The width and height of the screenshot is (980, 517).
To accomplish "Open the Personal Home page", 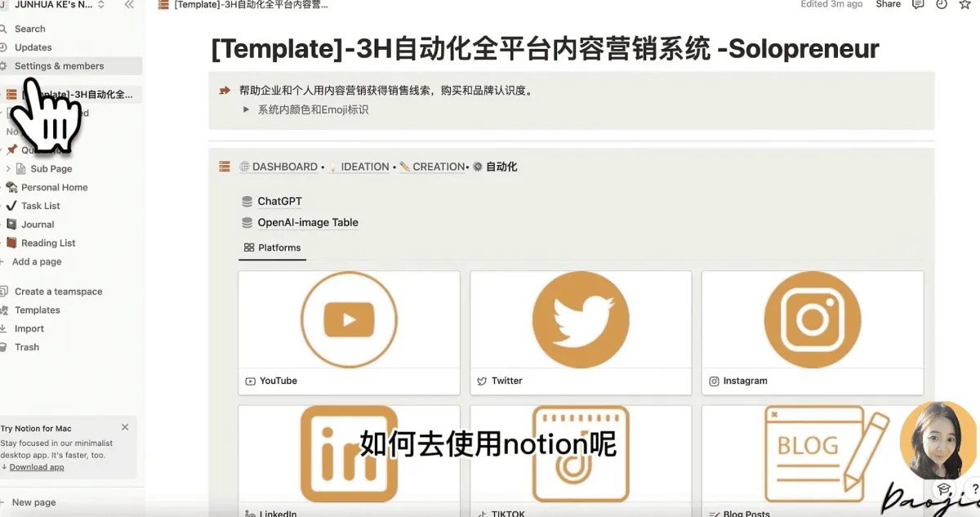I will tap(54, 187).
